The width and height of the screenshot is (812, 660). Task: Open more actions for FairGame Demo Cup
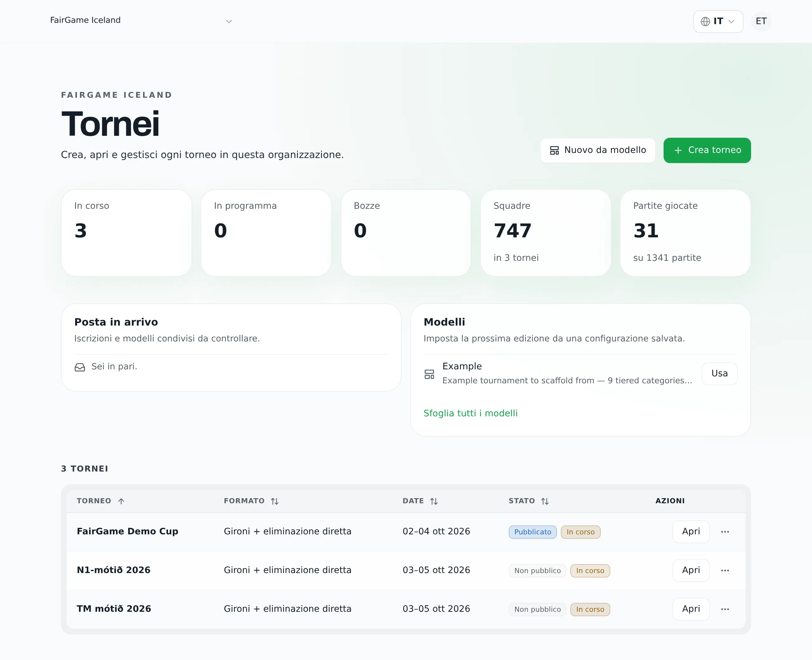coord(724,531)
